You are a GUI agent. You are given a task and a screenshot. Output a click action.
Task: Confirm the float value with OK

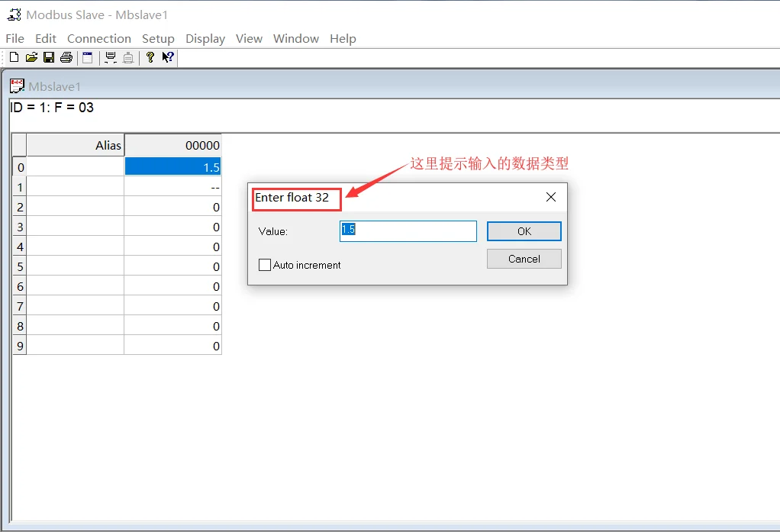(524, 231)
